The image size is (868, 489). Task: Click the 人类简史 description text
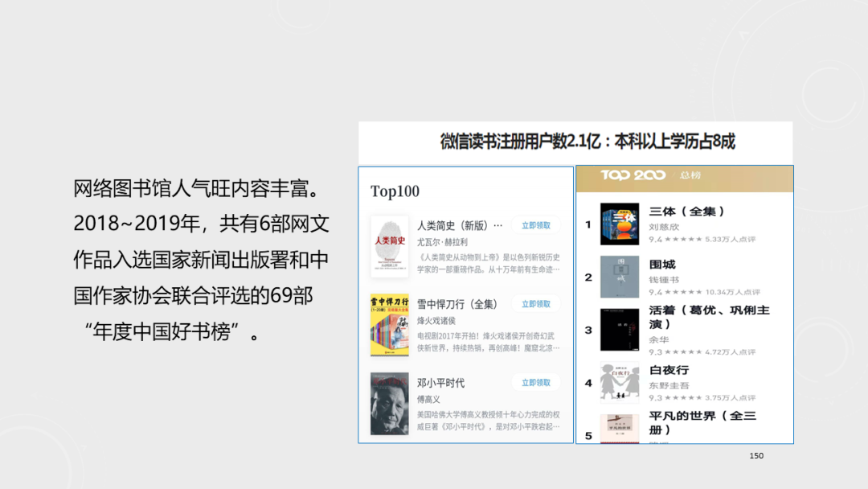pyautogui.click(x=489, y=263)
